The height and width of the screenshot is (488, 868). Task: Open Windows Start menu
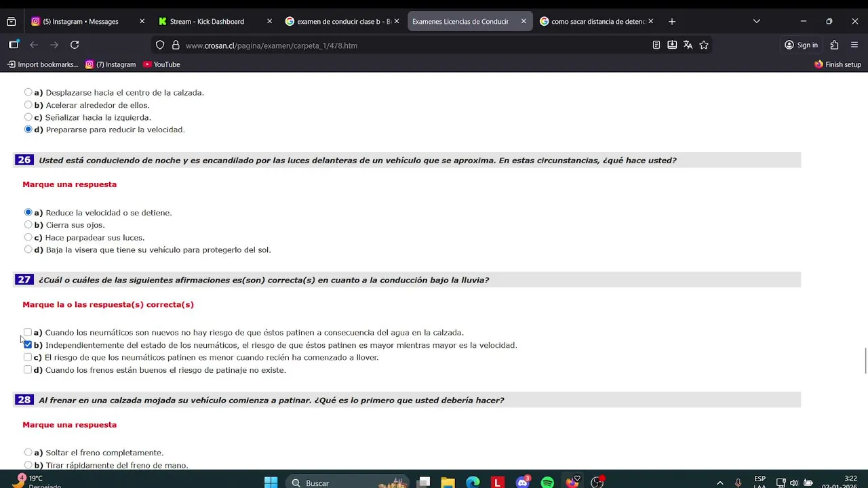pyautogui.click(x=271, y=483)
